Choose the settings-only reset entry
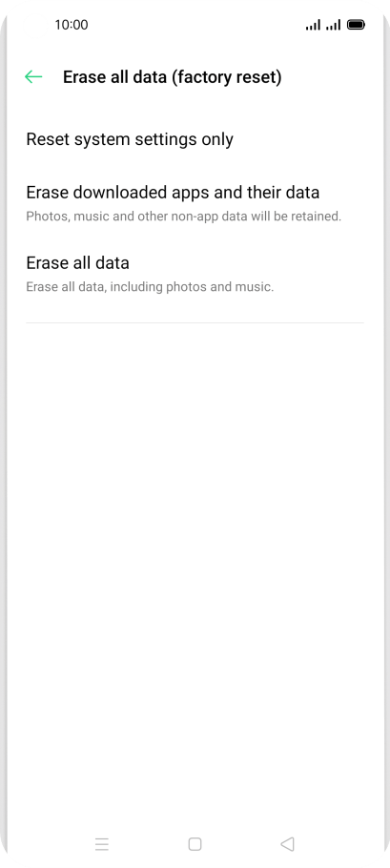This screenshot has height=868, width=390. pos(195,139)
